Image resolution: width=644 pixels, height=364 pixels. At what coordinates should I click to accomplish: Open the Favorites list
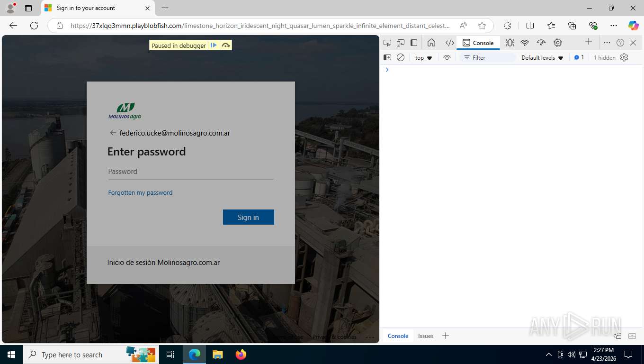(551, 26)
